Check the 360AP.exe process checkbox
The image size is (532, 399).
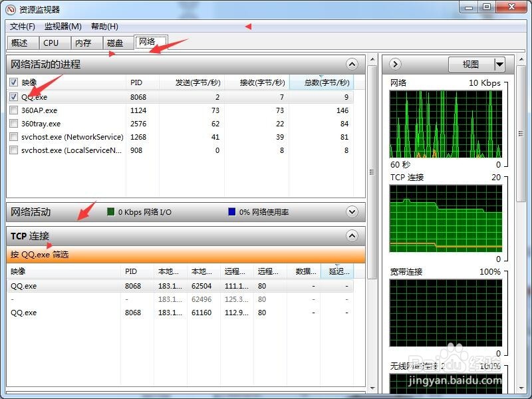point(13,110)
